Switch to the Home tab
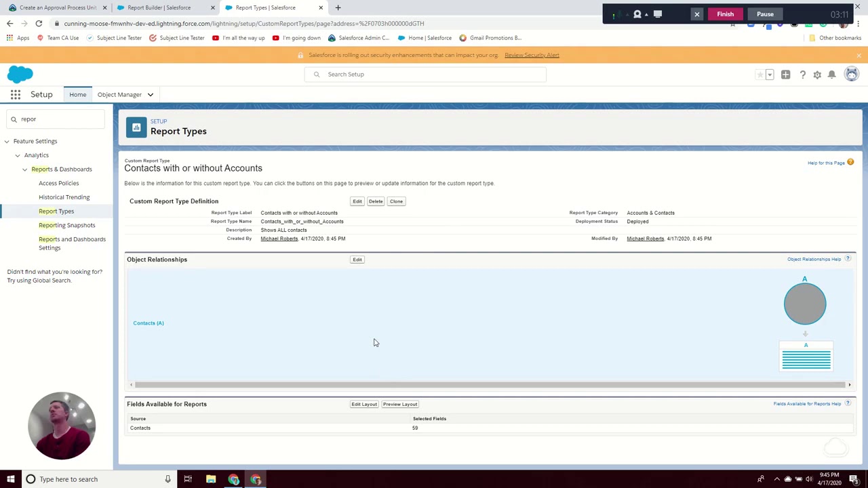Image resolution: width=868 pixels, height=488 pixels. 77,95
